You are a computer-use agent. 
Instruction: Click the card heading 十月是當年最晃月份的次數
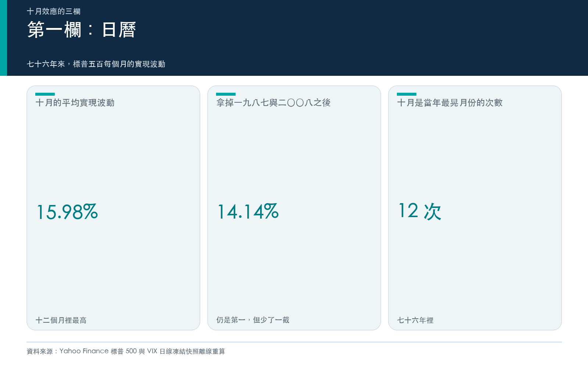(450, 103)
